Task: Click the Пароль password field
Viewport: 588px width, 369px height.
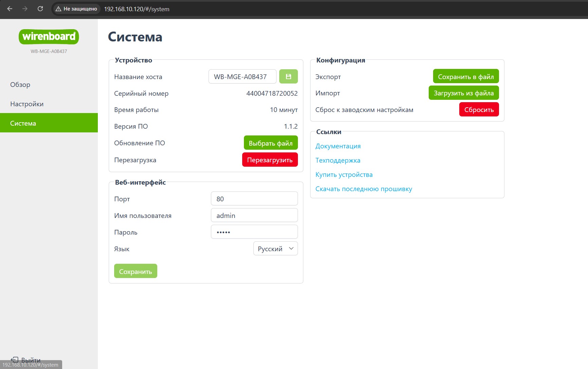Action: coord(254,232)
